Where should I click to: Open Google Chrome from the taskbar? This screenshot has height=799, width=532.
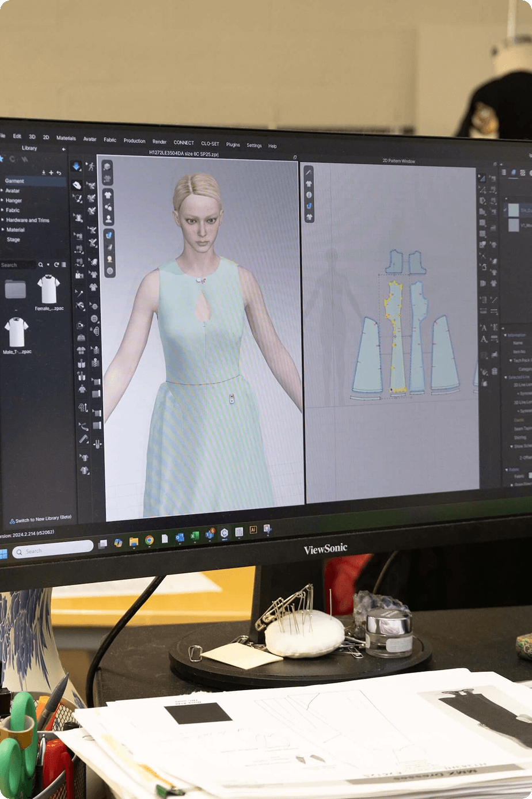click(149, 541)
